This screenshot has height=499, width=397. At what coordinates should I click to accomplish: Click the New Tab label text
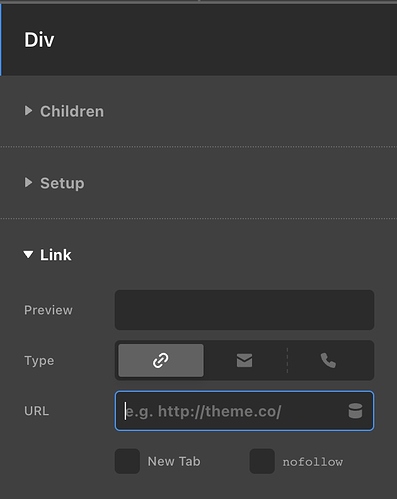tap(174, 462)
